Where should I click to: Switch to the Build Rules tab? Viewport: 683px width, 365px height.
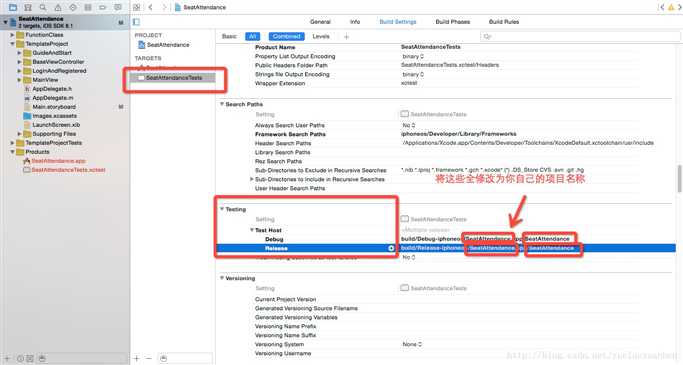[504, 22]
